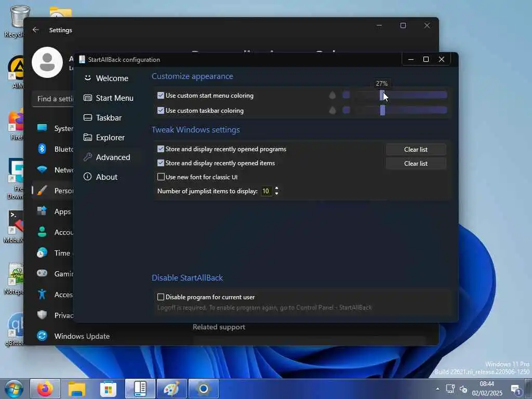The image size is (532, 399).
Task: Click the StartAllBack title bar app icon
Action: click(82, 59)
